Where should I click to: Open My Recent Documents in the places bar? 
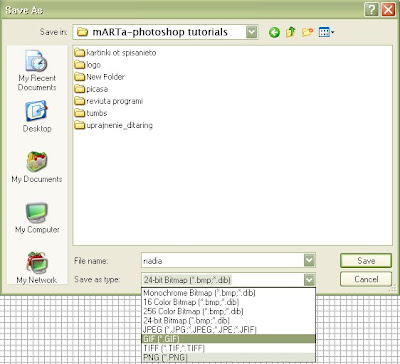click(x=37, y=71)
